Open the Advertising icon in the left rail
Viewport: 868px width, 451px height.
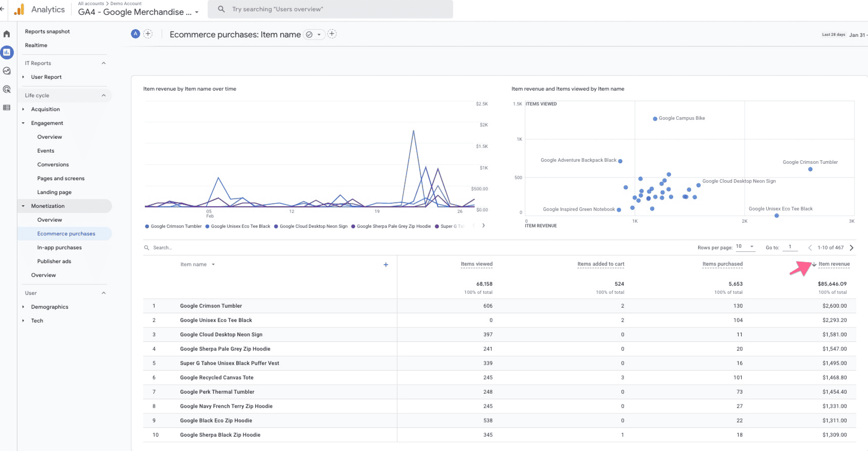[7, 89]
